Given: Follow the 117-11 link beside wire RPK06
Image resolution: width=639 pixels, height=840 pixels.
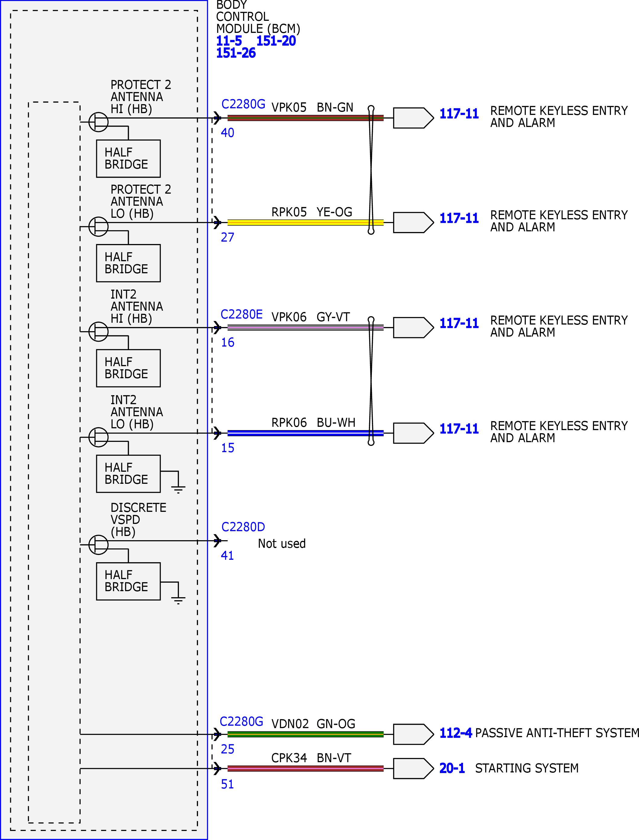Looking at the screenshot, I should [x=459, y=429].
